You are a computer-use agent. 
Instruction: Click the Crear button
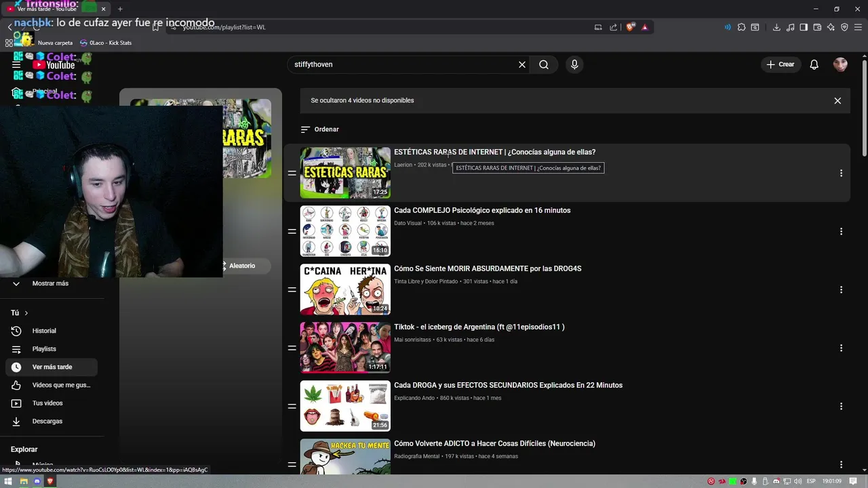click(x=781, y=64)
